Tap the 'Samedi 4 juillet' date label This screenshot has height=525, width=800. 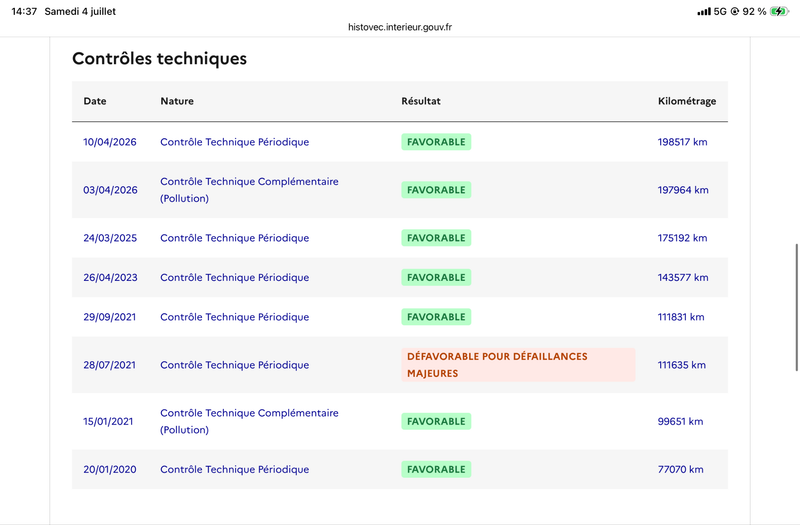pyautogui.click(x=80, y=11)
